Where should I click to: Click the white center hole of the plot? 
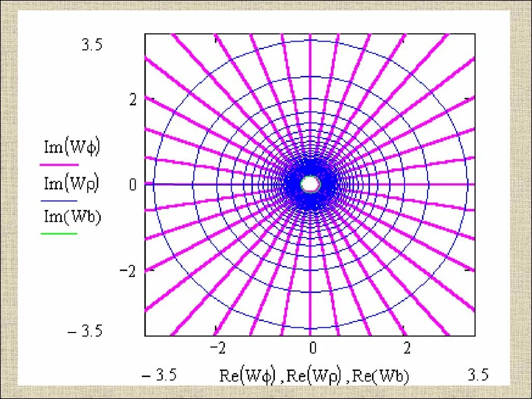coord(311,184)
